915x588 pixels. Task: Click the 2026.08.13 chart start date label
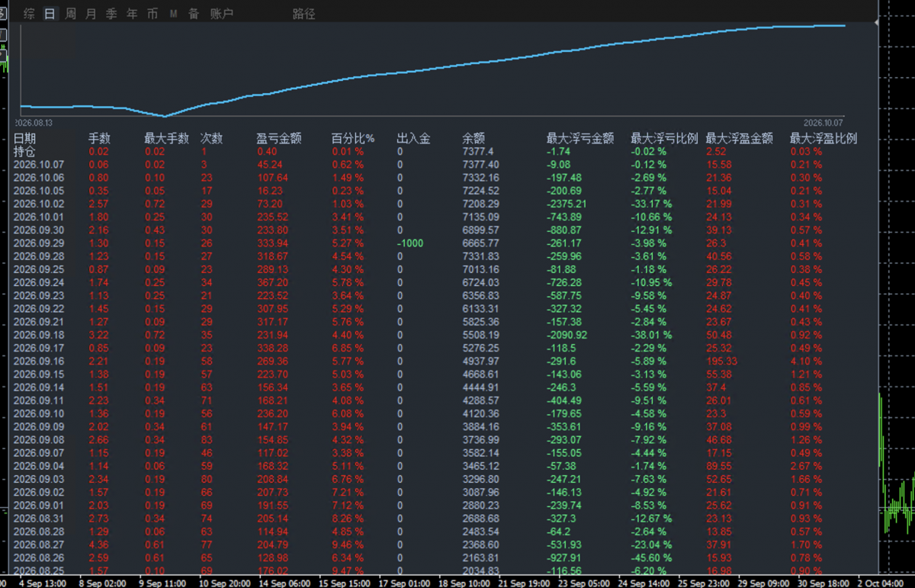coord(34,122)
